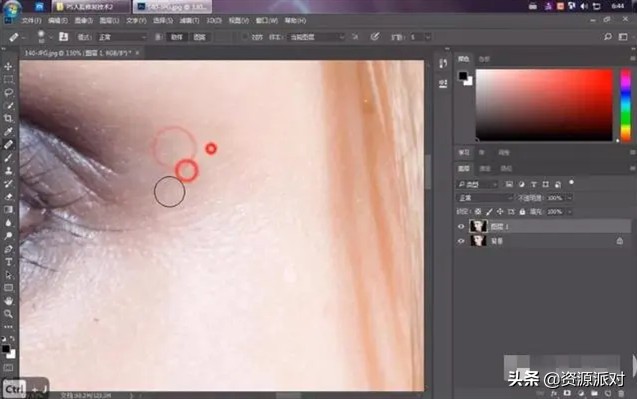
Task: Select the Clone Stamp tool
Action: pyautogui.click(x=8, y=170)
